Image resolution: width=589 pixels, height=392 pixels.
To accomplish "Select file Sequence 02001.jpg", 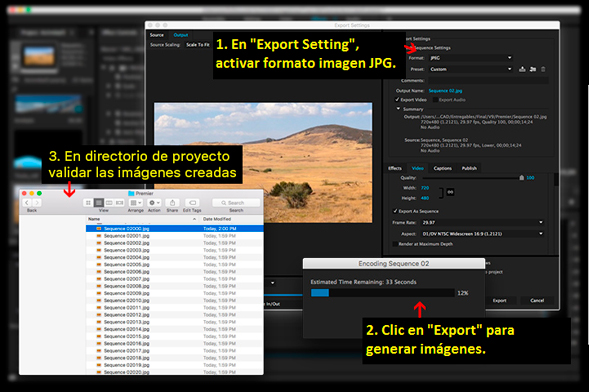I will [175, 236].
